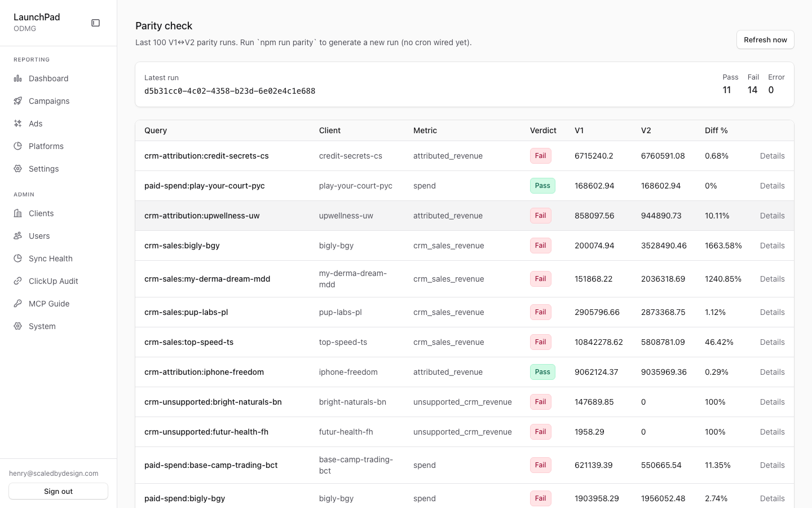Click the Query column header

[156, 130]
